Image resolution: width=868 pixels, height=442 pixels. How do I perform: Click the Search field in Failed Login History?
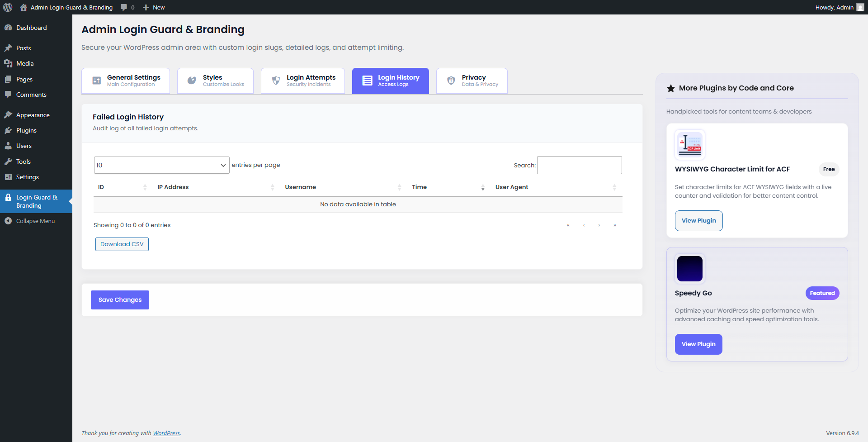click(579, 165)
